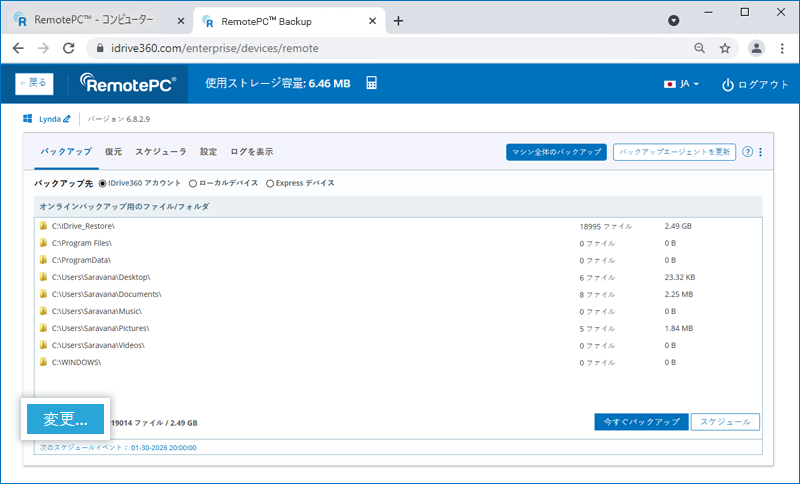Switch to the RemotePC コンピューター browser tab
800x484 pixels.
coord(94,20)
